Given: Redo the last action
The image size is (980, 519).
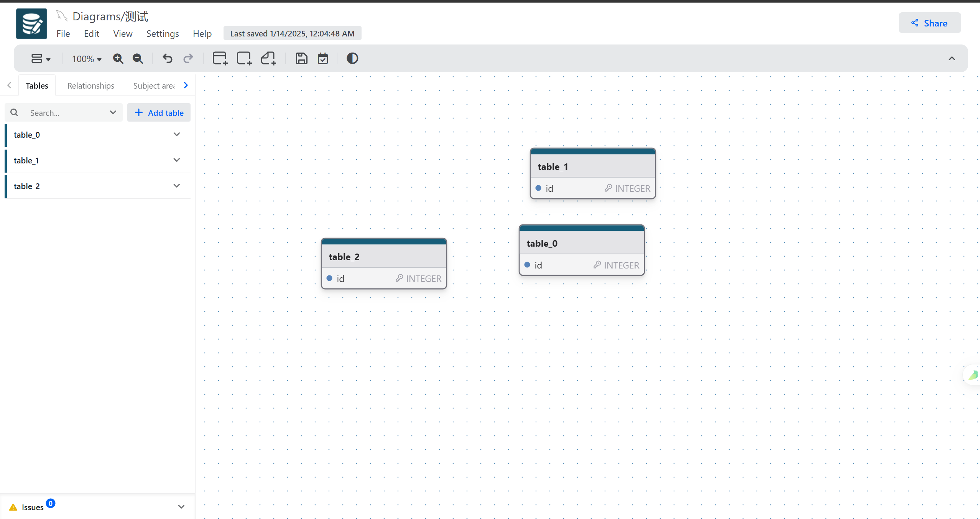Looking at the screenshot, I should coord(188,59).
